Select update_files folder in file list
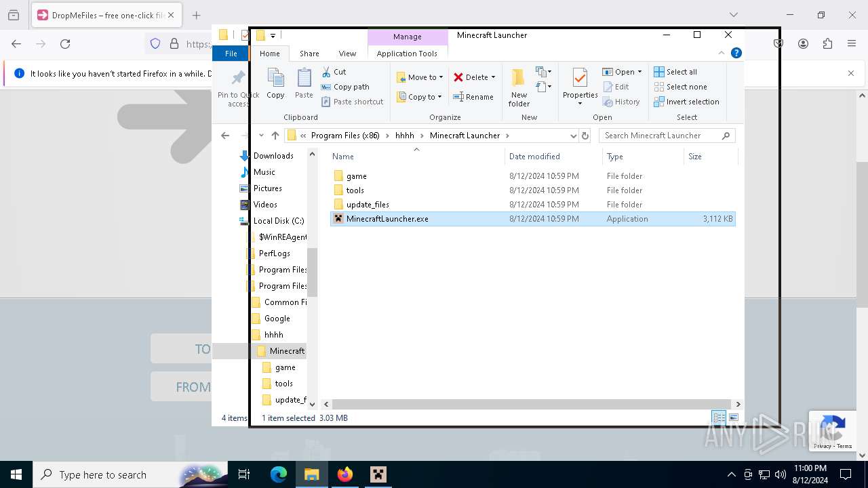 (368, 205)
